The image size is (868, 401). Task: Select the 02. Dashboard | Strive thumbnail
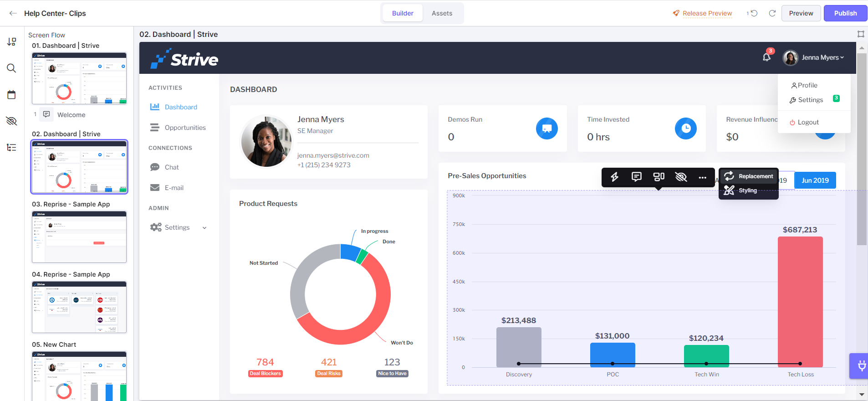coord(79,167)
